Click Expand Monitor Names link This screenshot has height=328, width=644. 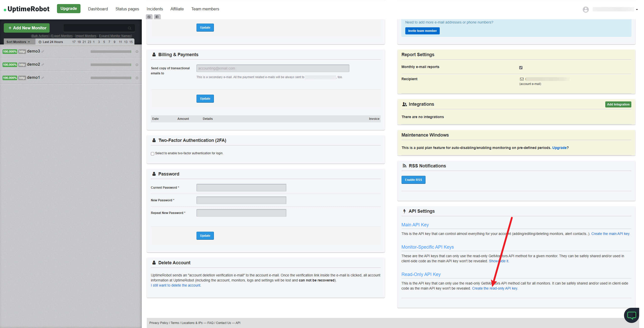(115, 36)
